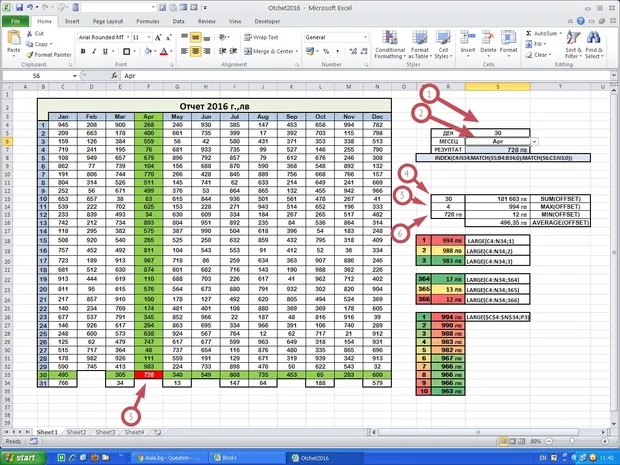Open the Sheet2 worksheet tab
620x465 pixels.
(77, 432)
